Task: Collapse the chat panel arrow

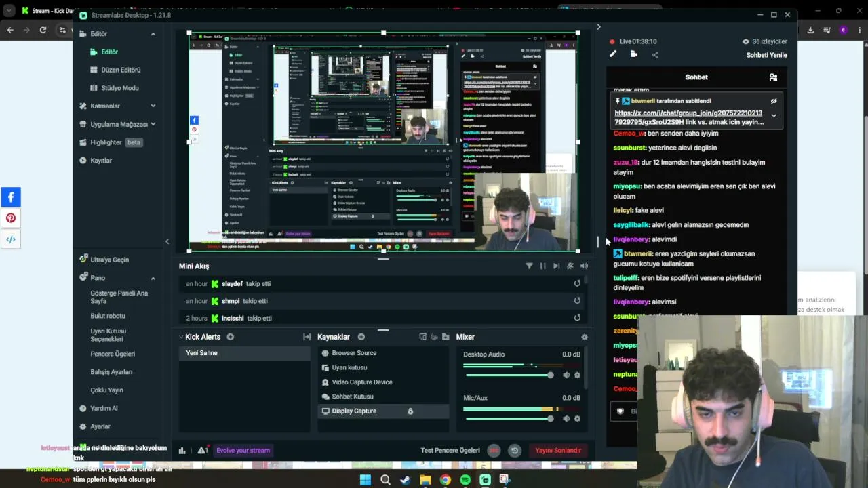Action: click(x=598, y=27)
